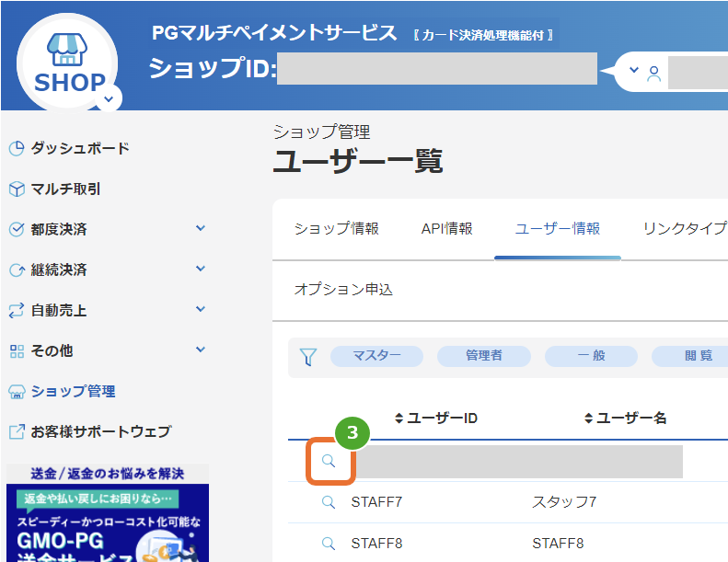Switch to the リンクタイプ tab
The height and width of the screenshot is (562, 728).
[686, 228]
